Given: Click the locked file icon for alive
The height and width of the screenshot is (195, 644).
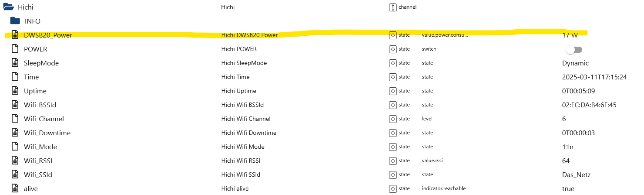Looking at the screenshot, I should [15, 188].
